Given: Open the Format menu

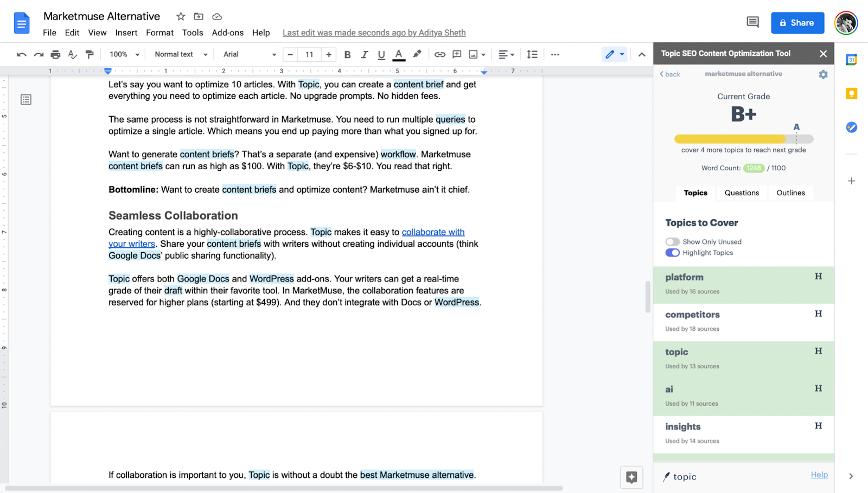Looking at the screenshot, I should pyautogui.click(x=159, y=33).
